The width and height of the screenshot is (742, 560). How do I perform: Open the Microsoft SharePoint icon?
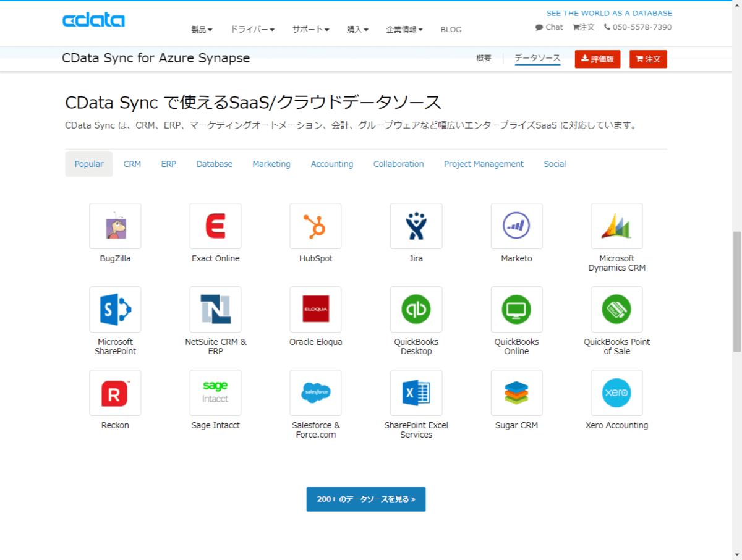coord(115,310)
